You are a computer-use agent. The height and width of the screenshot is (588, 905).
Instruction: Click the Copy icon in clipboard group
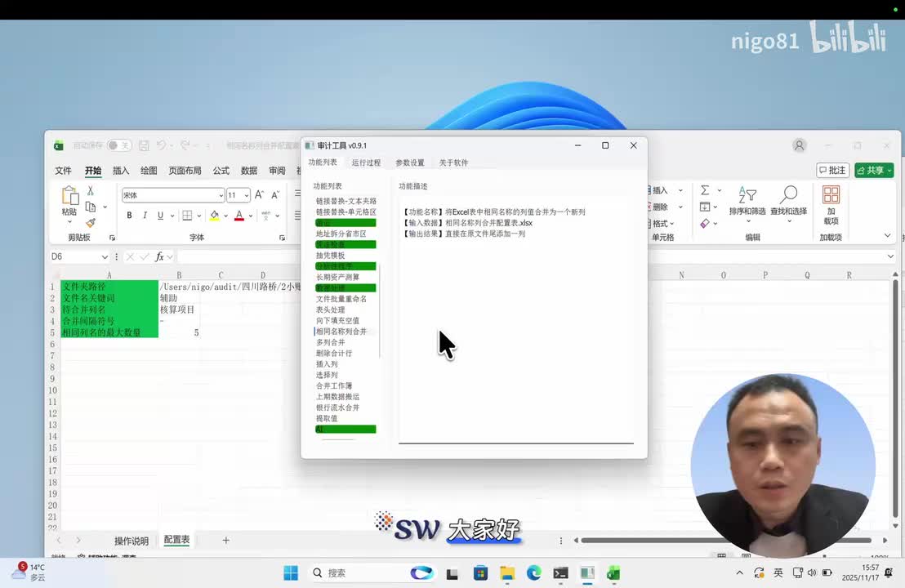click(91, 207)
